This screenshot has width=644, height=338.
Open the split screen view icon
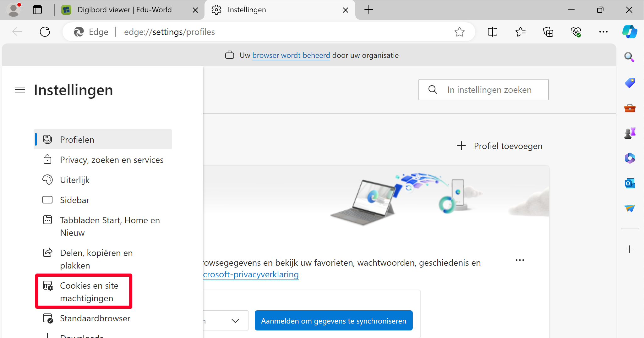pyautogui.click(x=492, y=32)
